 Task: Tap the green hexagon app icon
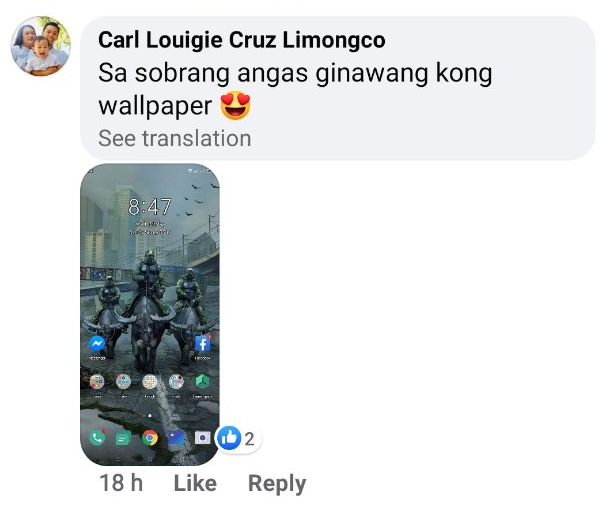pos(202,382)
